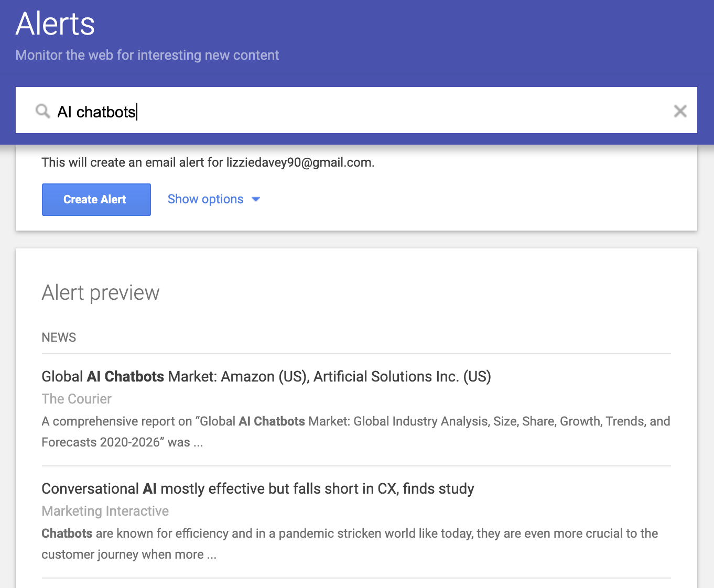Select the NEWS section label
The height and width of the screenshot is (588, 714).
tap(59, 337)
